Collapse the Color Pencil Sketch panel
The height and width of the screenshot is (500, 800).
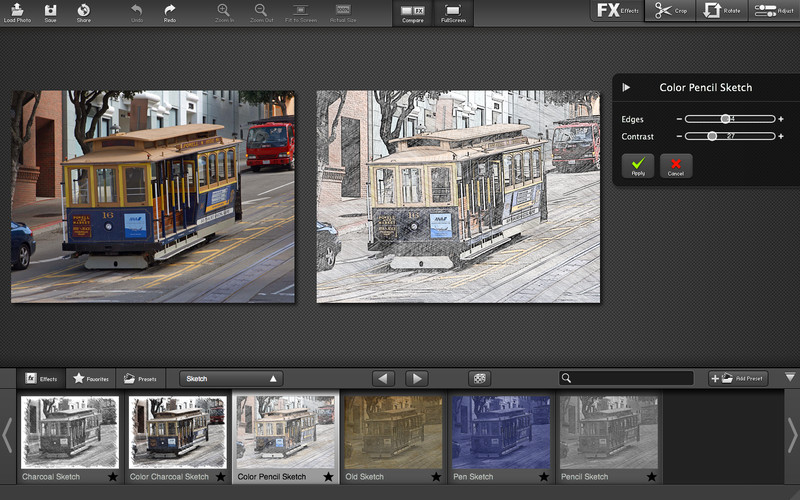click(x=626, y=88)
